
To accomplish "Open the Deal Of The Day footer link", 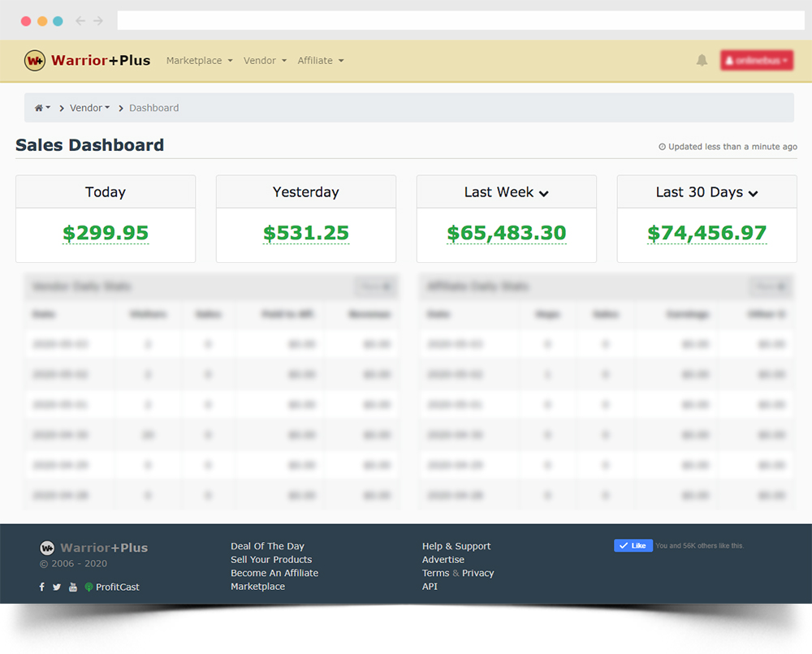I will coord(268,546).
